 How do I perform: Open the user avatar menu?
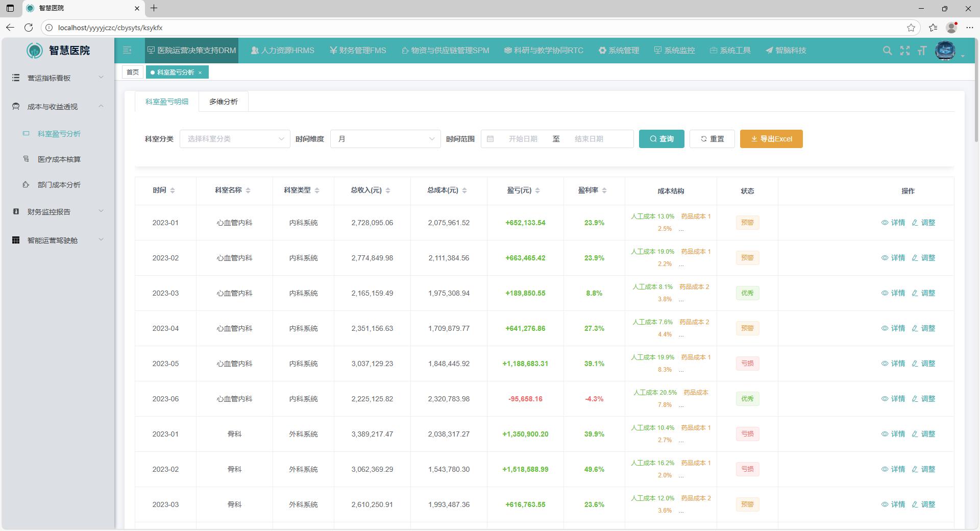tap(945, 51)
